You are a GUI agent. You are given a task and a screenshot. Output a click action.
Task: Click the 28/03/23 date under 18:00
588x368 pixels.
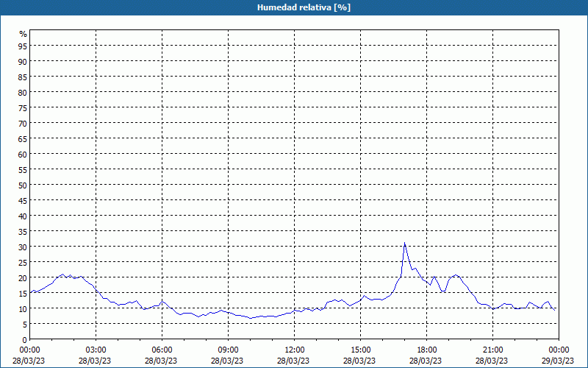(426, 361)
